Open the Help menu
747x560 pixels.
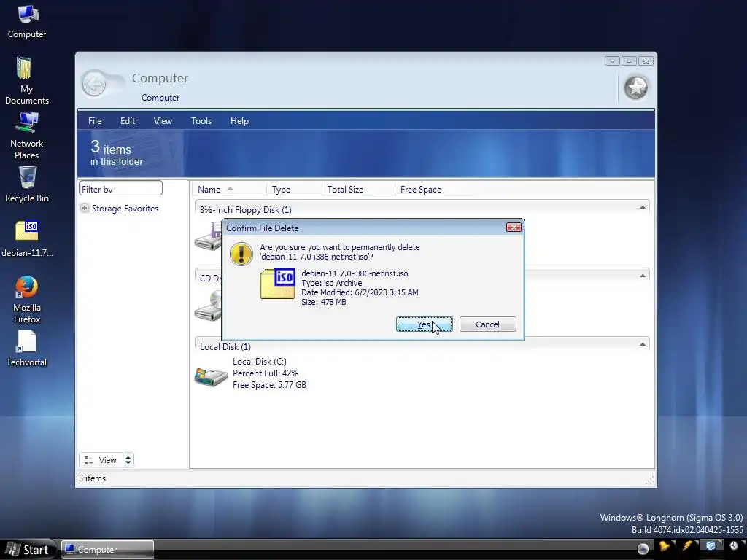pos(239,121)
